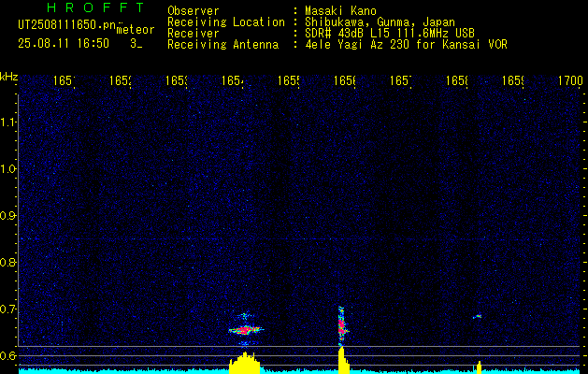Image resolution: width=588 pixels, height=374 pixels.
Task: Click the wide yellow intensity peak below 1654
Action: pyautogui.click(x=245, y=363)
